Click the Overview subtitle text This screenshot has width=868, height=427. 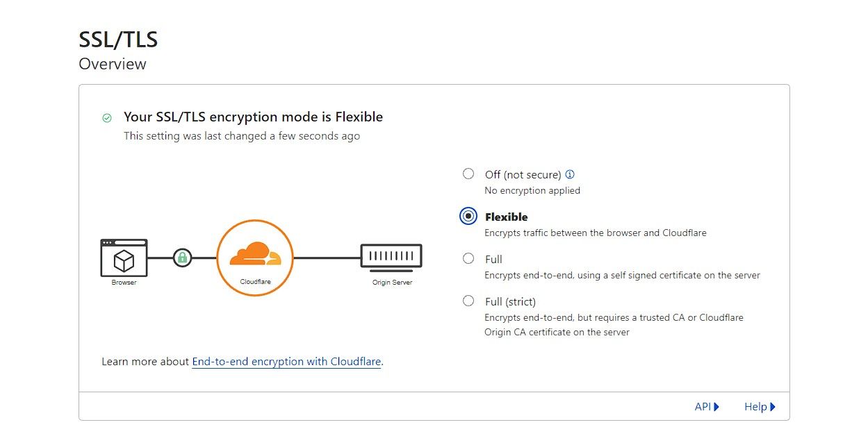(x=113, y=65)
